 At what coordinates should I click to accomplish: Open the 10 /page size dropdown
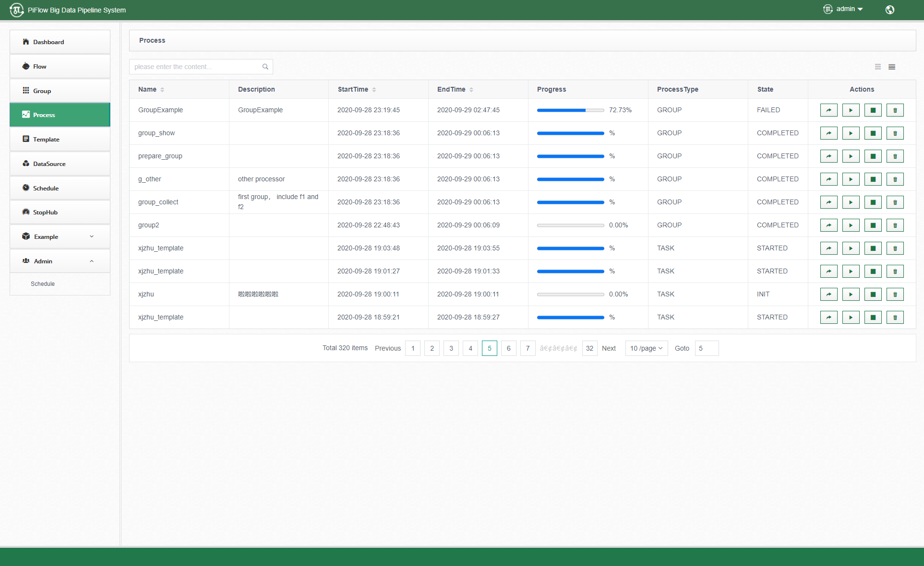[646, 348]
